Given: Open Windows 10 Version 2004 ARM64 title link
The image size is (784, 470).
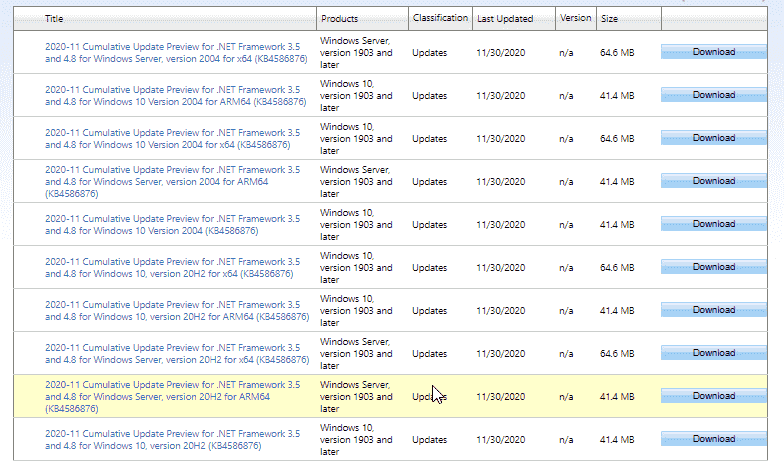Looking at the screenshot, I should [x=172, y=95].
